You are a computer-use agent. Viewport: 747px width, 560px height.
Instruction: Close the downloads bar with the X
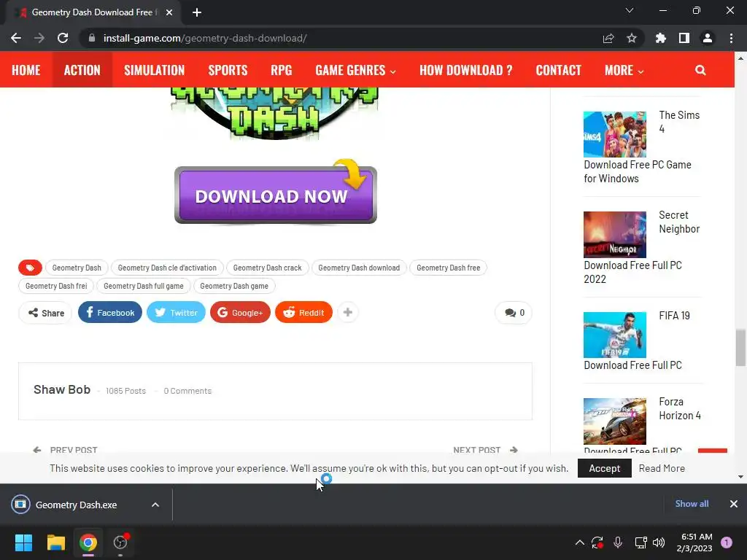pos(734,504)
